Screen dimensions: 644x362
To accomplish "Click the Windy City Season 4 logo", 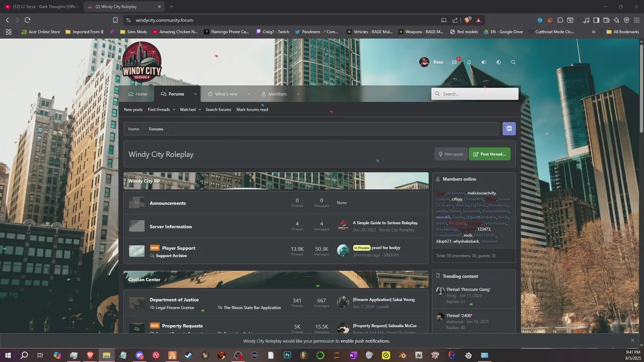I will pos(142,62).
